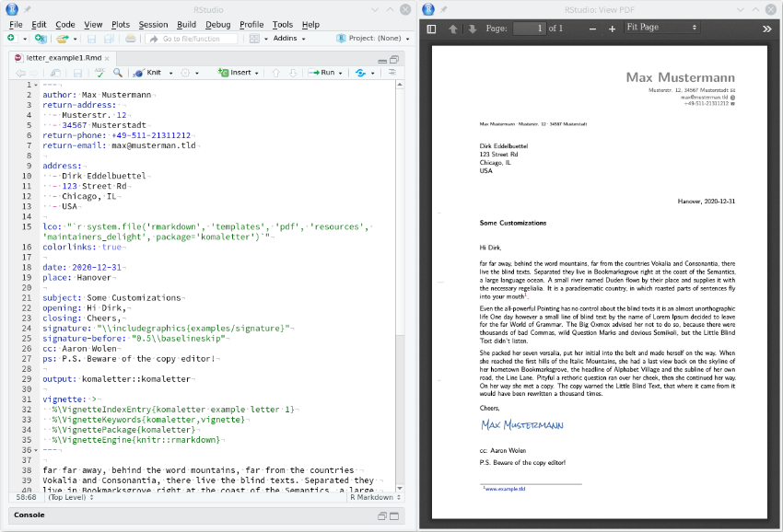783x532 pixels.
Task: Click the Show in new window icon
Action: tap(55, 73)
